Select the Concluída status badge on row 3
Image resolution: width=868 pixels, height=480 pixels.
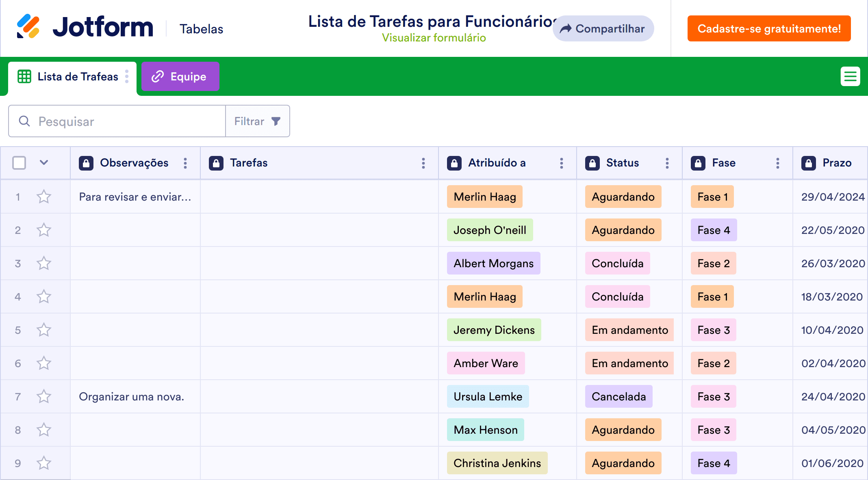click(x=617, y=263)
